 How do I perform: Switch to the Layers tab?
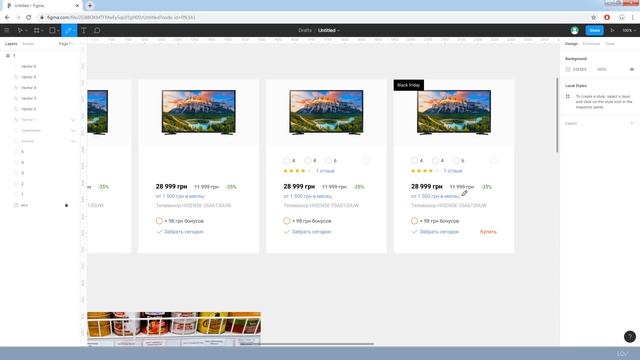[11, 44]
